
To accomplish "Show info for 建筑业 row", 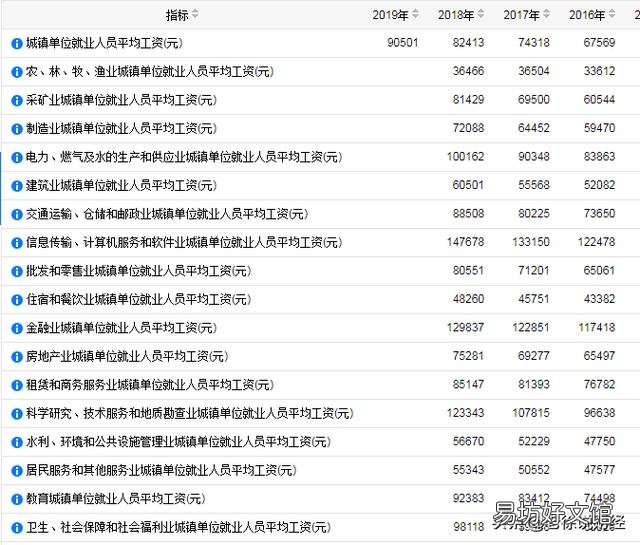I will click(16, 186).
